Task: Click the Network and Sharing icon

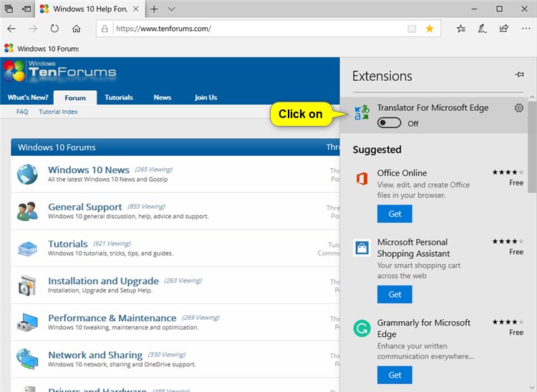Action: point(27,359)
